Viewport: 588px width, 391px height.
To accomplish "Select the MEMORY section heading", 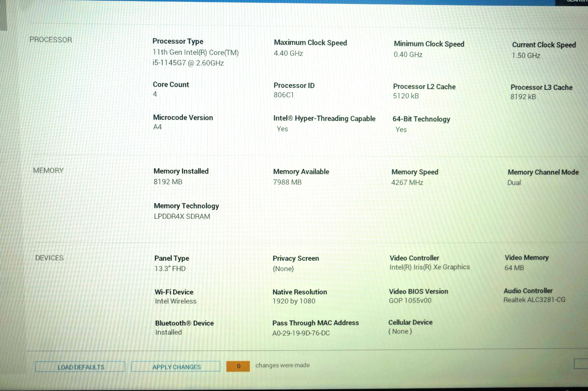I will click(48, 170).
